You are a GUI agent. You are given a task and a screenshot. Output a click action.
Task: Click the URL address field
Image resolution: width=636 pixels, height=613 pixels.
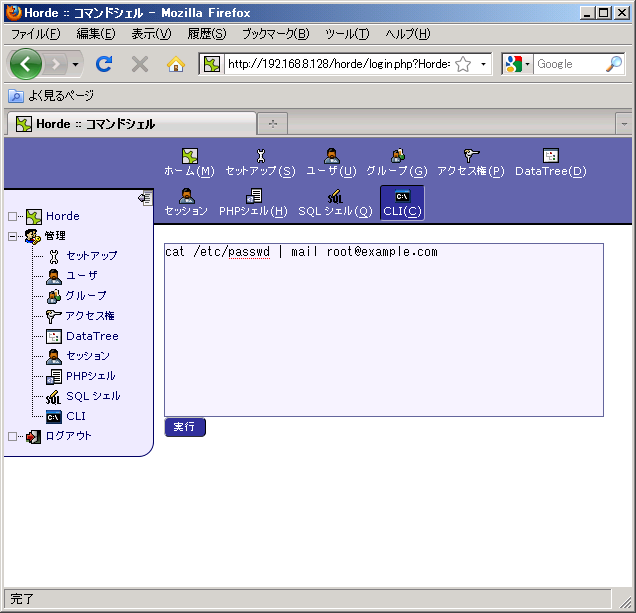pyautogui.click(x=339, y=64)
